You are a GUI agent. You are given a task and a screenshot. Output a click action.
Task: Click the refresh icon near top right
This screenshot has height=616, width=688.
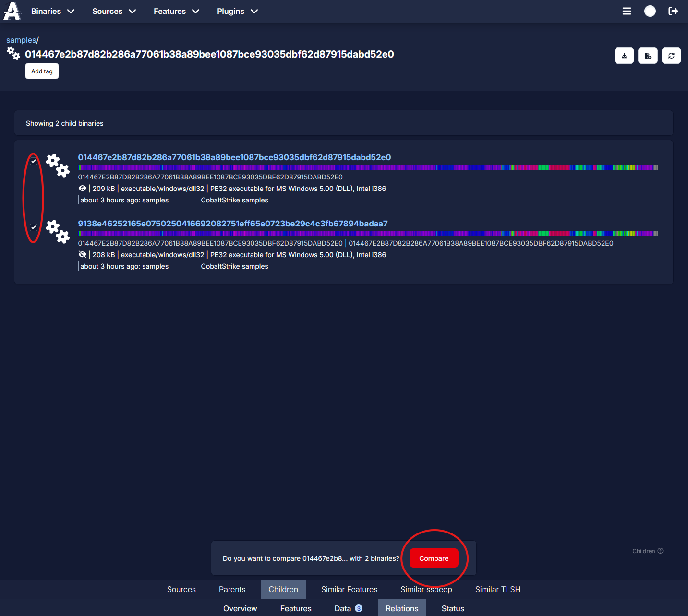[x=671, y=56]
